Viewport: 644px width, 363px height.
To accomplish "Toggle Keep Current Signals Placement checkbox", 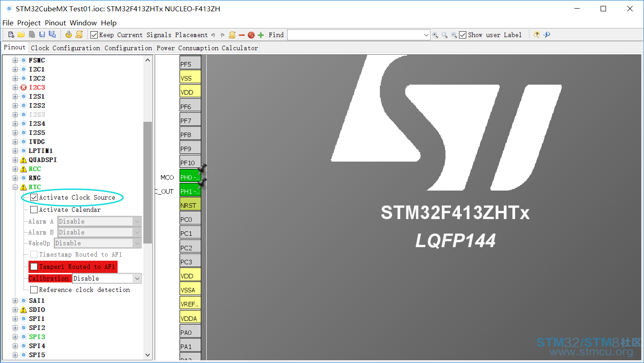I will [x=94, y=35].
